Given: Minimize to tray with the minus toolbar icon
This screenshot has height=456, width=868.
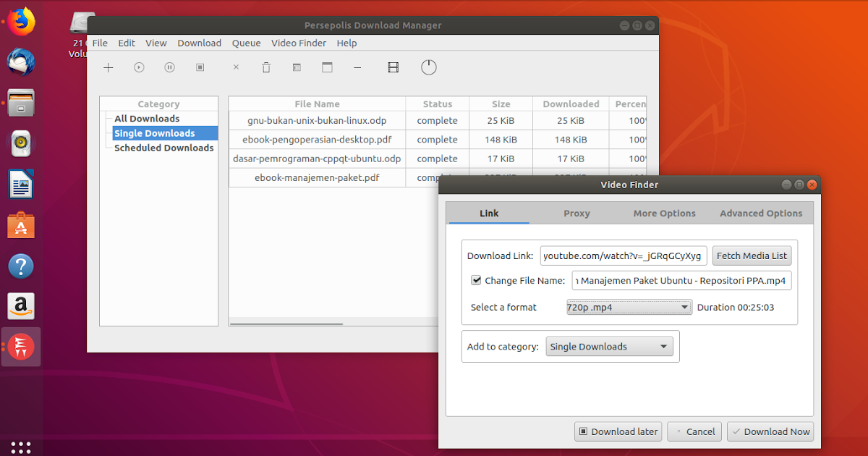Looking at the screenshot, I should pos(357,67).
